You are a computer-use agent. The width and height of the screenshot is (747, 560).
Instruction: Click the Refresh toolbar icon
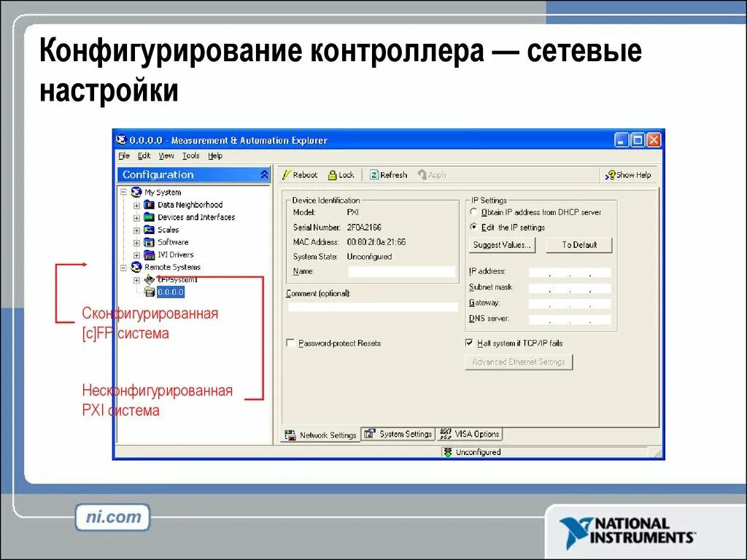374,175
